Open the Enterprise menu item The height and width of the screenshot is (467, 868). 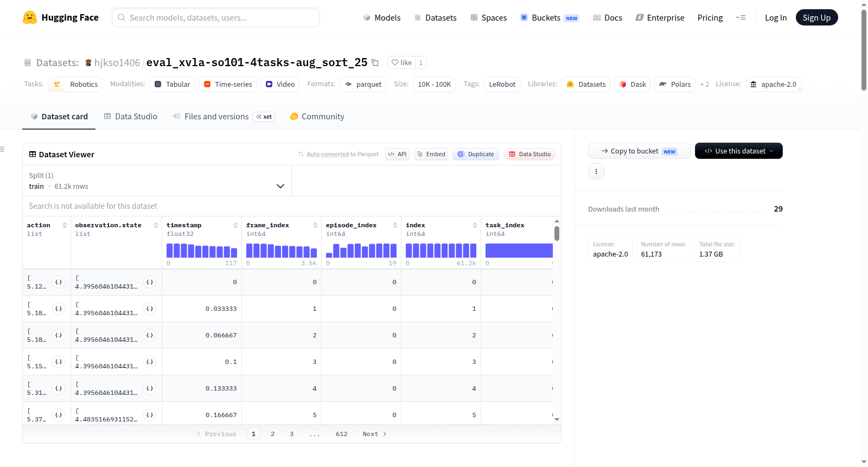pyautogui.click(x=660, y=17)
